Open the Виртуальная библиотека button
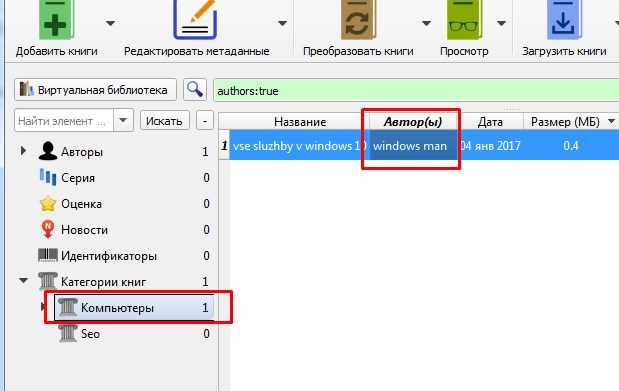 pos(96,90)
